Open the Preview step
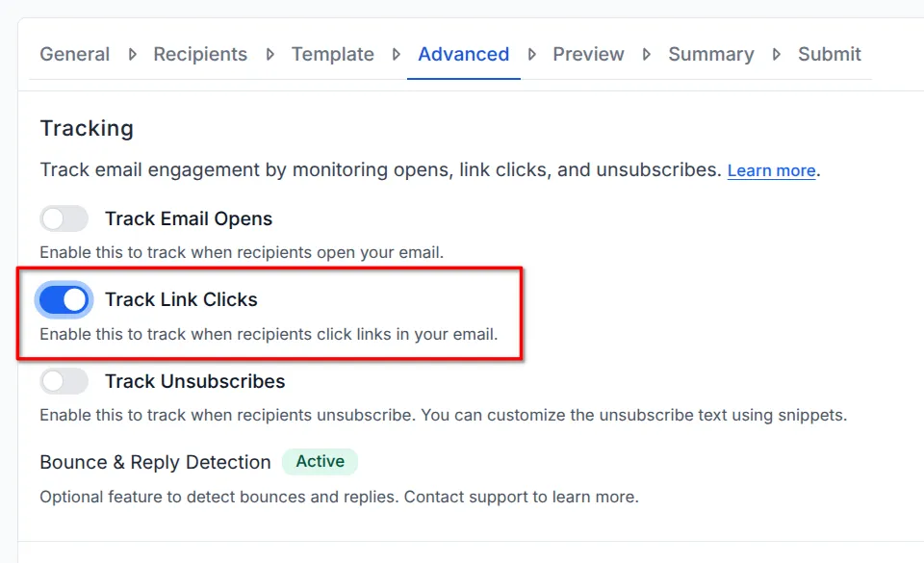Viewport: 924px width, 563px height. point(588,55)
